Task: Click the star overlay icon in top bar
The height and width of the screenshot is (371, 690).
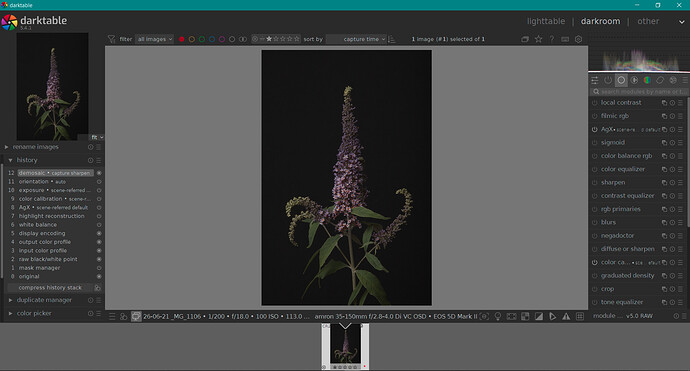Action: [x=538, y=39]
